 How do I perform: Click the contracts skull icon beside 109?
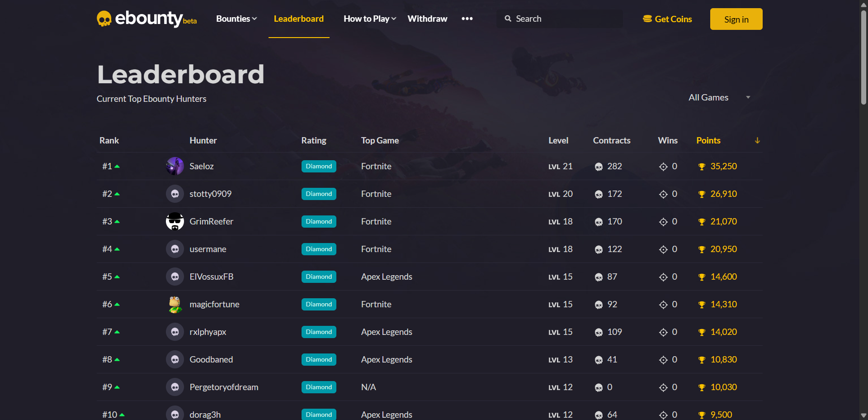pyautogui.click(x=599, y=332)
